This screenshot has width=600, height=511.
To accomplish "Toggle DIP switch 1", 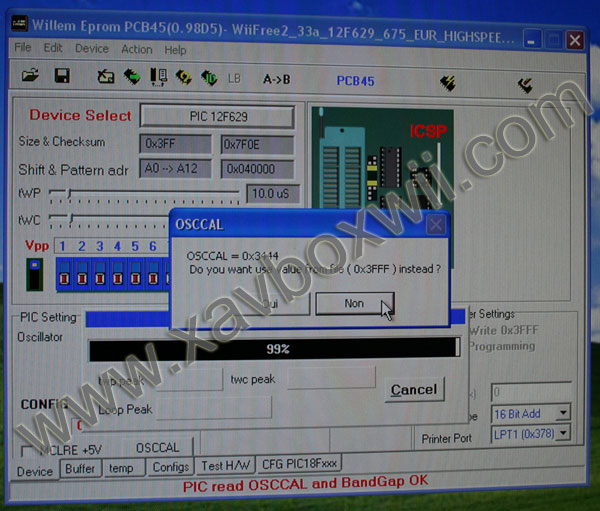I will click(64, 273).
